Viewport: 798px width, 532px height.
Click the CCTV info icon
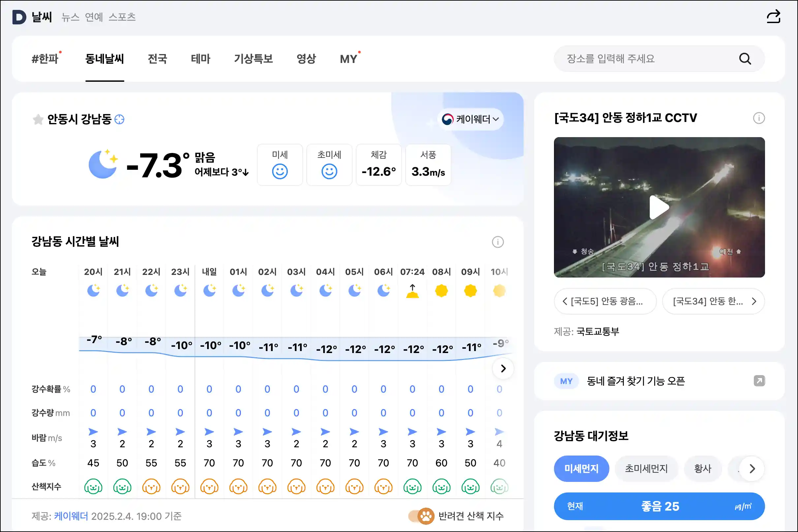[759, 118]
